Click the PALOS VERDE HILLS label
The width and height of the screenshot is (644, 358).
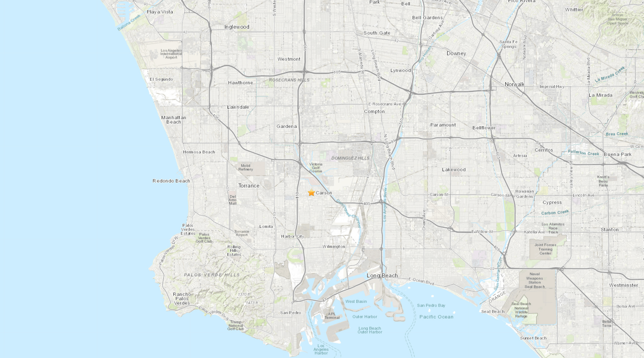(212, 275)
